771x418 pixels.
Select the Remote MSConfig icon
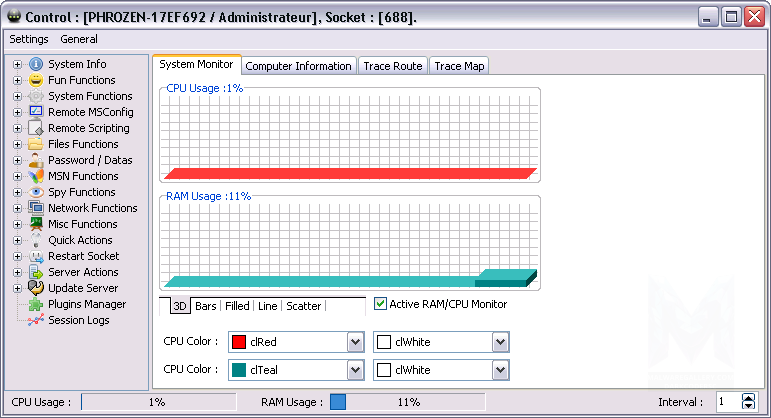click(x=36, y=112)
